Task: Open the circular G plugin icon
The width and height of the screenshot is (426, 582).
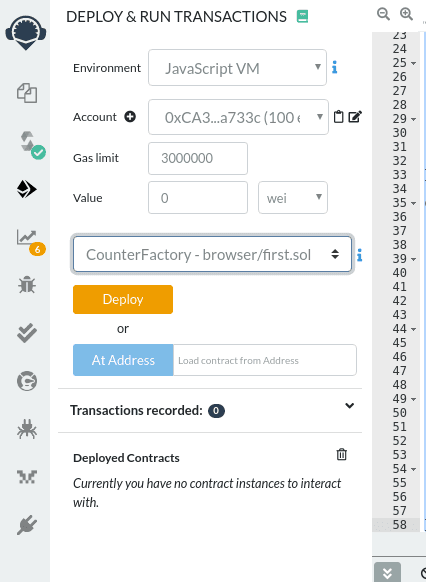Action: (27, 381)
